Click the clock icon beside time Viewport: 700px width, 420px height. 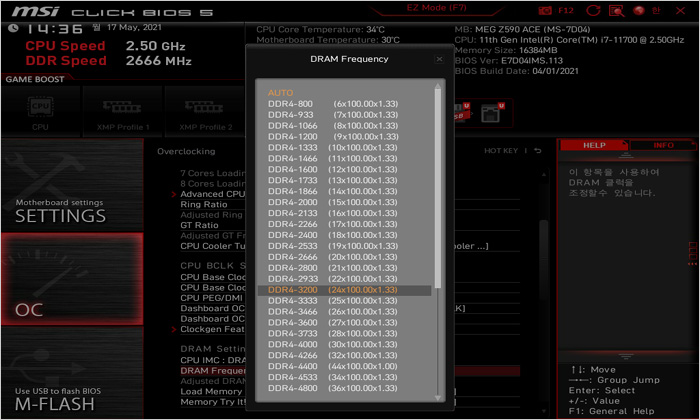(13, 29)
